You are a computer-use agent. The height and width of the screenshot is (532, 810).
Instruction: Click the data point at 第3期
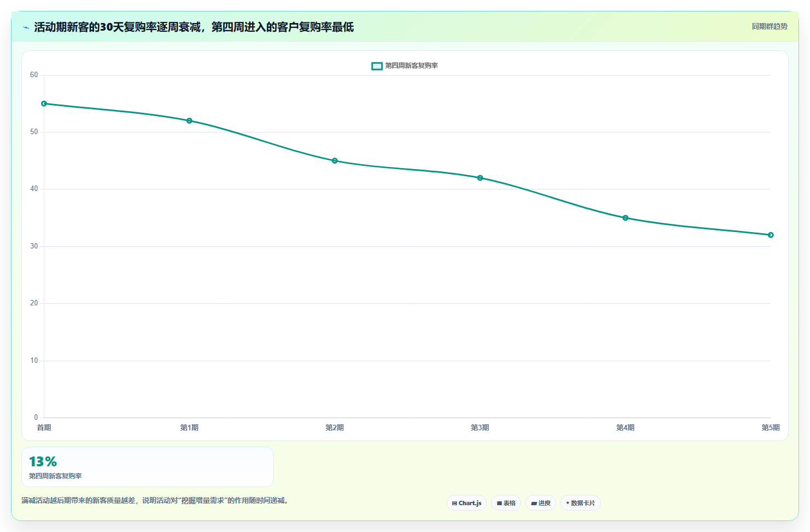(x=480, y=178)
